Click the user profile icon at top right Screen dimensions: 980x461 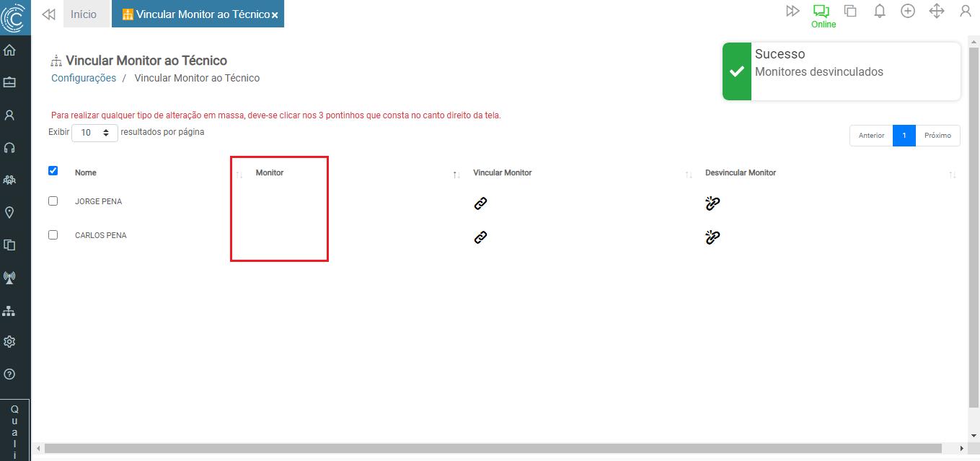pyautogui.click(x=965, y=12)
